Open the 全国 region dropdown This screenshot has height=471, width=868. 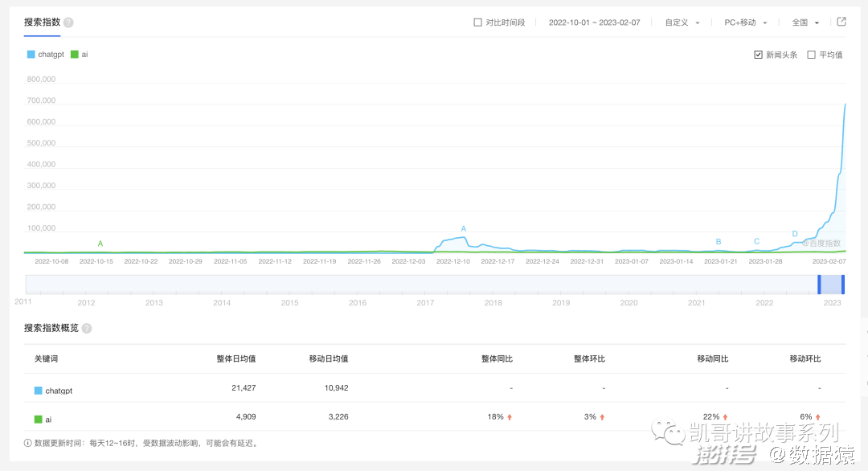tap(805, 23)
